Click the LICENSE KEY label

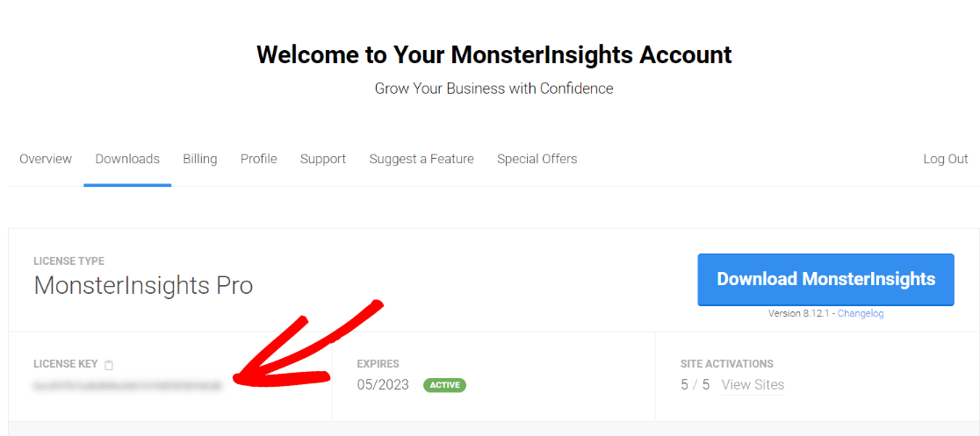pos(66,364)
